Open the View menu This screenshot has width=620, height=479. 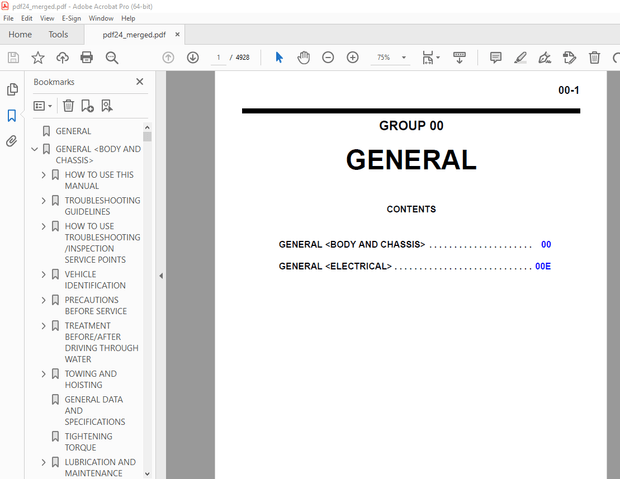(47, 18)
